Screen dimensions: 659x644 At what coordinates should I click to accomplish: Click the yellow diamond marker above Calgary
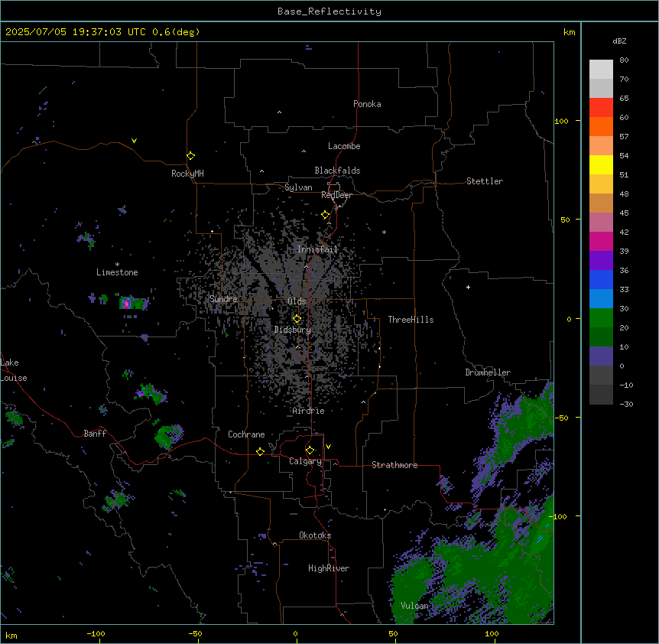(x=310, y=450)
